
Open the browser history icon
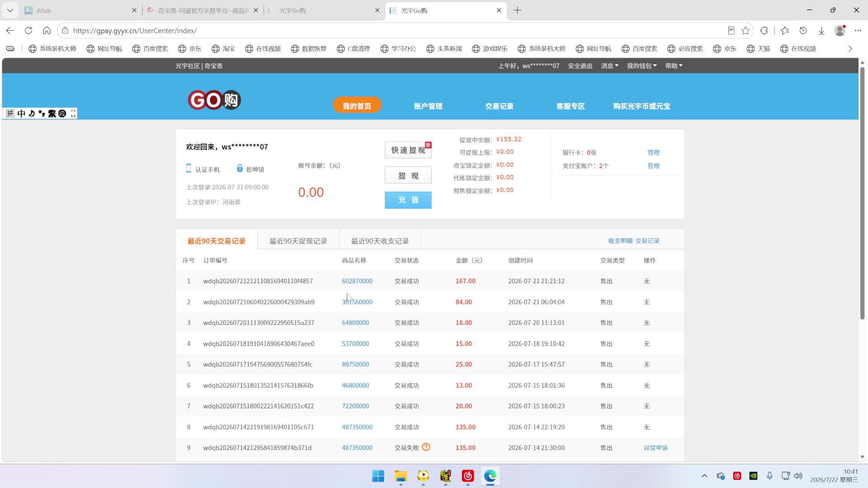(x=803, y=30)
